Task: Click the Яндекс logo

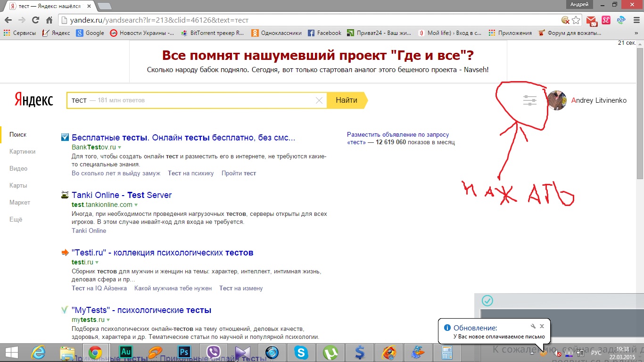Action: coord(34,100)
